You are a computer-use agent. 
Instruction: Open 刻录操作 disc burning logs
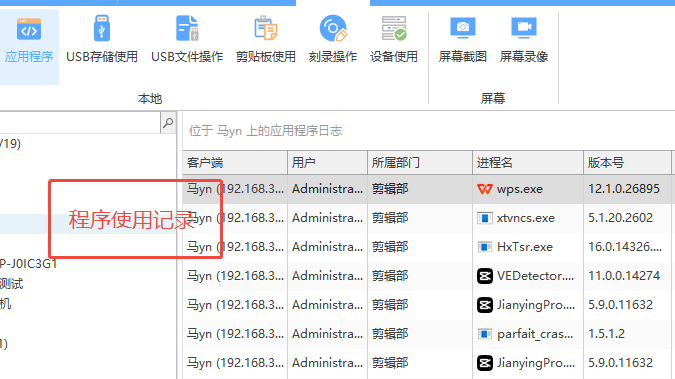333,41
